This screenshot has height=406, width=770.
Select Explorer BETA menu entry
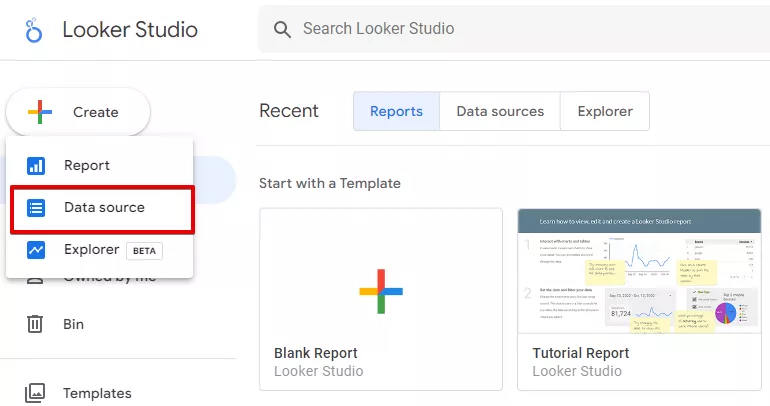(x=100, y=250)
